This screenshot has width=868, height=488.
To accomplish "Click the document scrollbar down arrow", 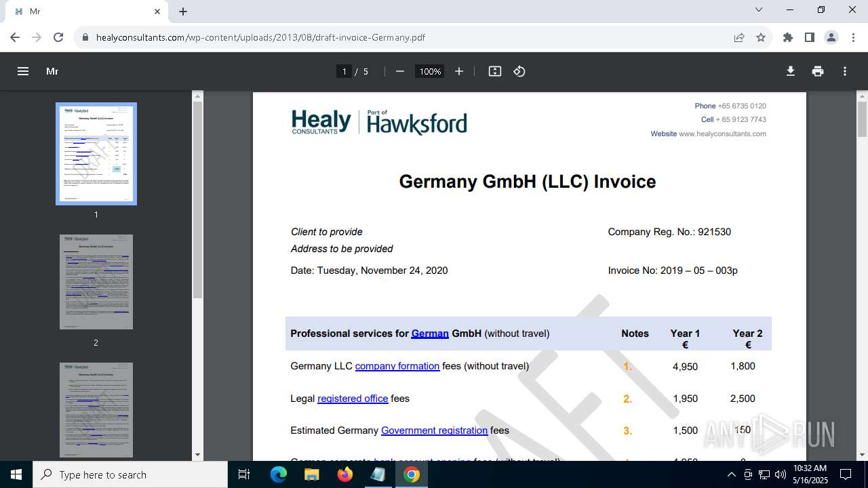I will coord(862,455).
